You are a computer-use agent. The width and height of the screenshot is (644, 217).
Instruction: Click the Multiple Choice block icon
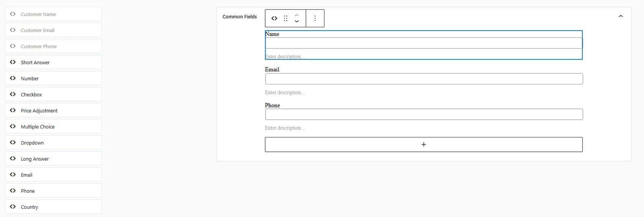coord(13,127)
